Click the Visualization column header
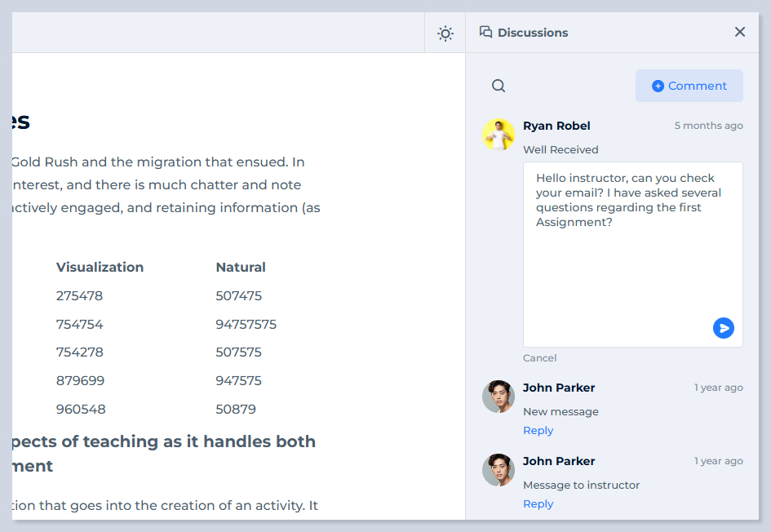Viewport: 771px width, 532px height. (x=100, y=268)
